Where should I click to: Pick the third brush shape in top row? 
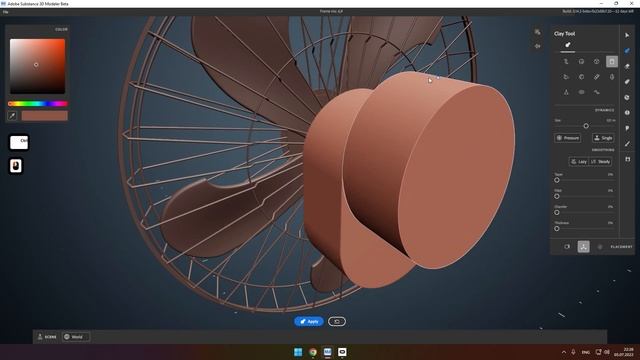tap(596, 62)
